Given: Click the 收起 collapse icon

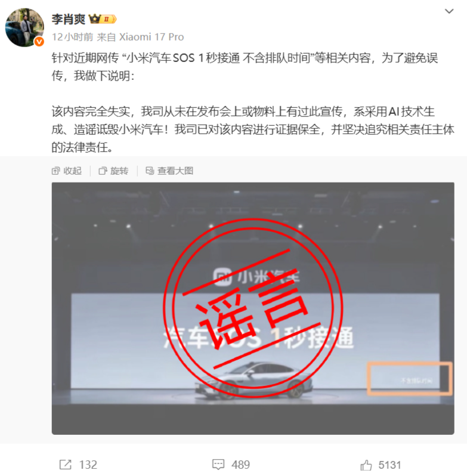Looking at the screenshot, I should [55, 171].
